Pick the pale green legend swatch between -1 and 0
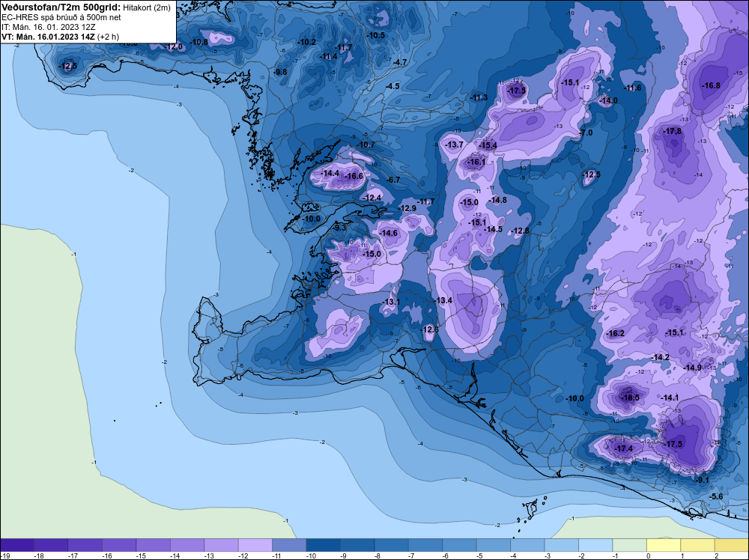Image resolution: width=749 pixels, height=560 pixels. pyautogui.click(x=630, y=545)
